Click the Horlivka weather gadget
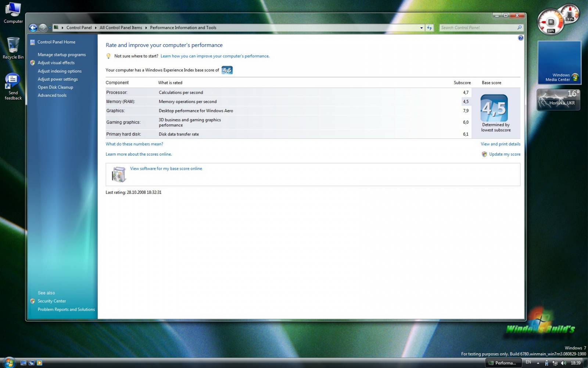The image size is (588, 368). pyautogui.click(x=559, y=100)
